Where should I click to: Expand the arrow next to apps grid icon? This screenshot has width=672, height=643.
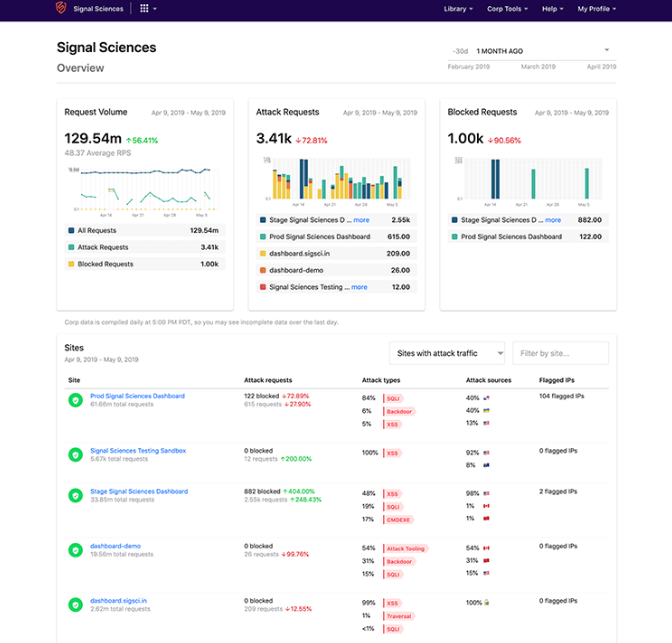tap(155, 9)
